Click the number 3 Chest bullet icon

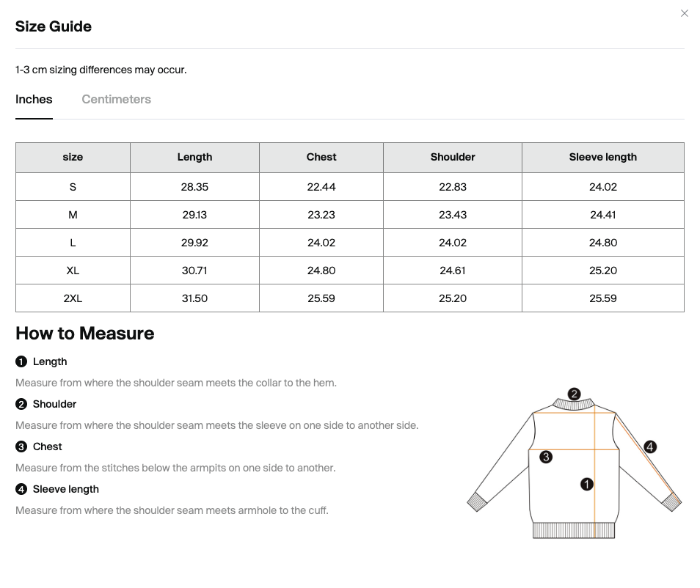coord(21,446)
